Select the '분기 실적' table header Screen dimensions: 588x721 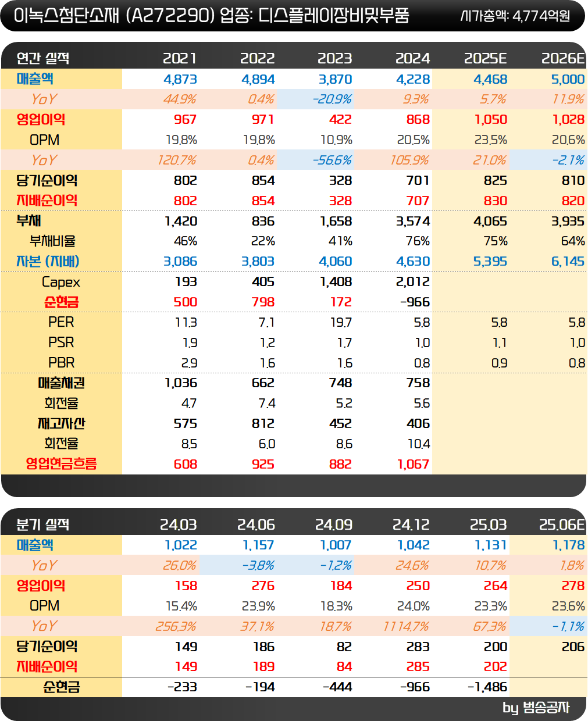coord(43,524)
